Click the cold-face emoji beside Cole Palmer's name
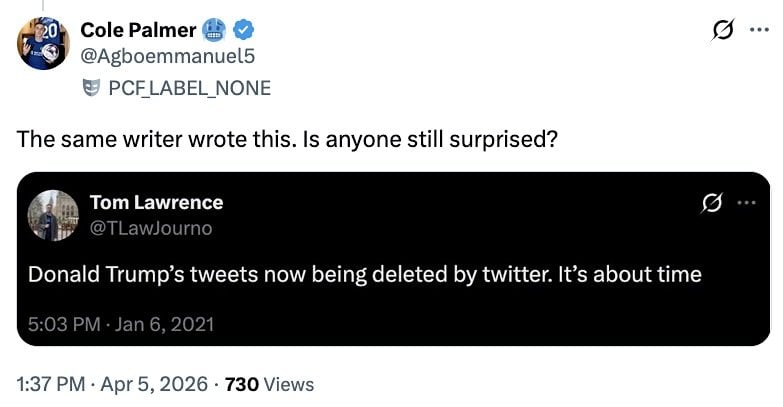 pos(213,30)
